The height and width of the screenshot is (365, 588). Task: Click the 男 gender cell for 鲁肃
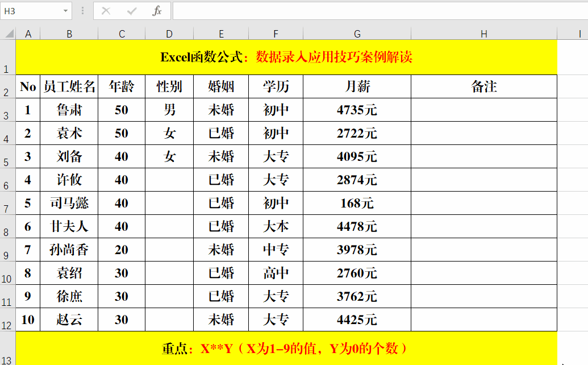169,110
